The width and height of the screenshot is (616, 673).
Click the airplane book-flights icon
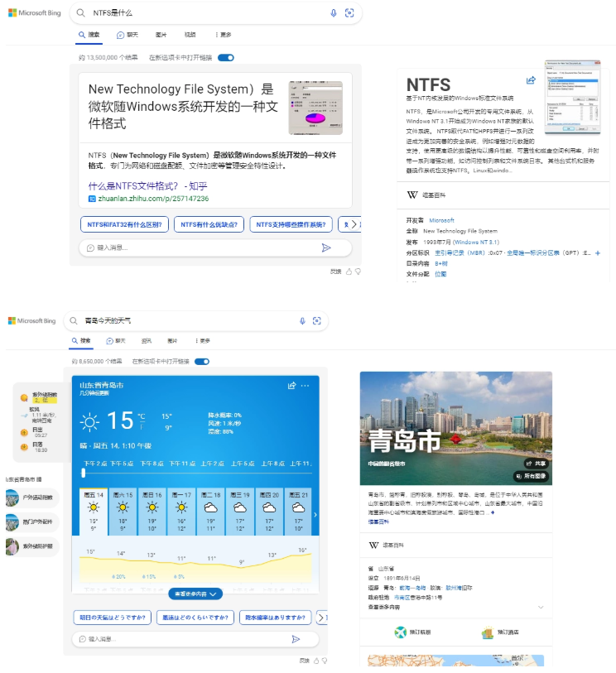click(x=400, y=632)
